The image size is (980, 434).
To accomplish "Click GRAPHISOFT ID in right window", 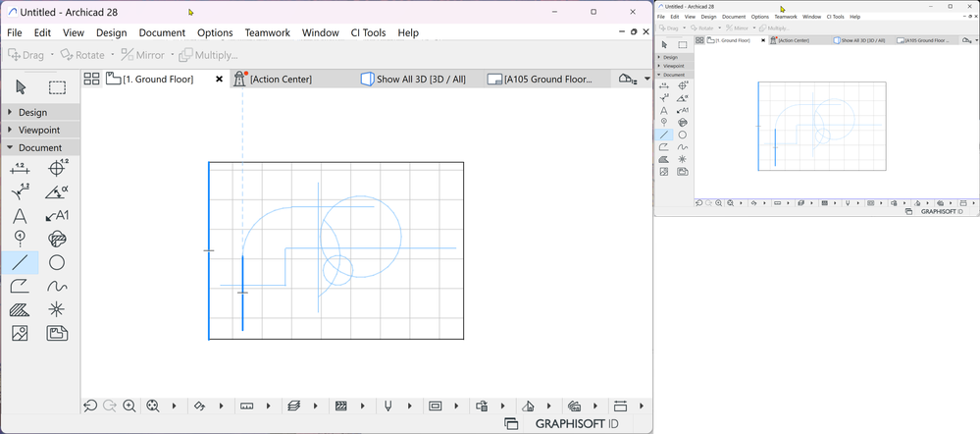I will [941, 212].
